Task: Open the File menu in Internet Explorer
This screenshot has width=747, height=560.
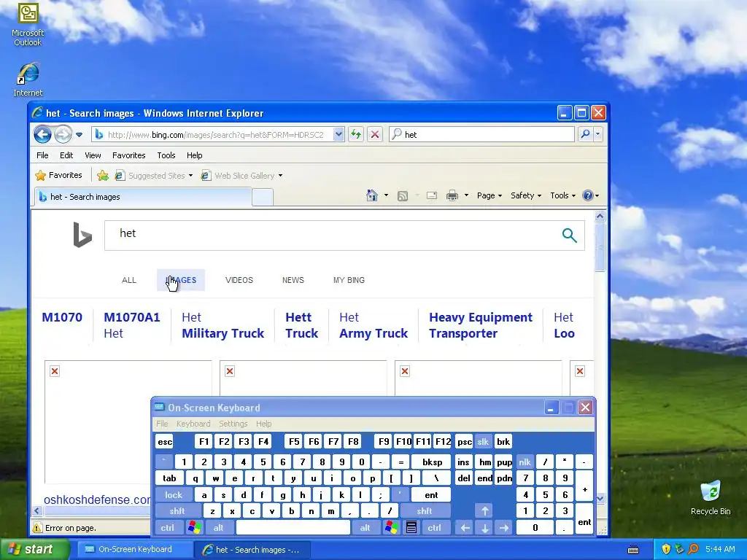Action: pyautogui.click(x=42, y=155)
